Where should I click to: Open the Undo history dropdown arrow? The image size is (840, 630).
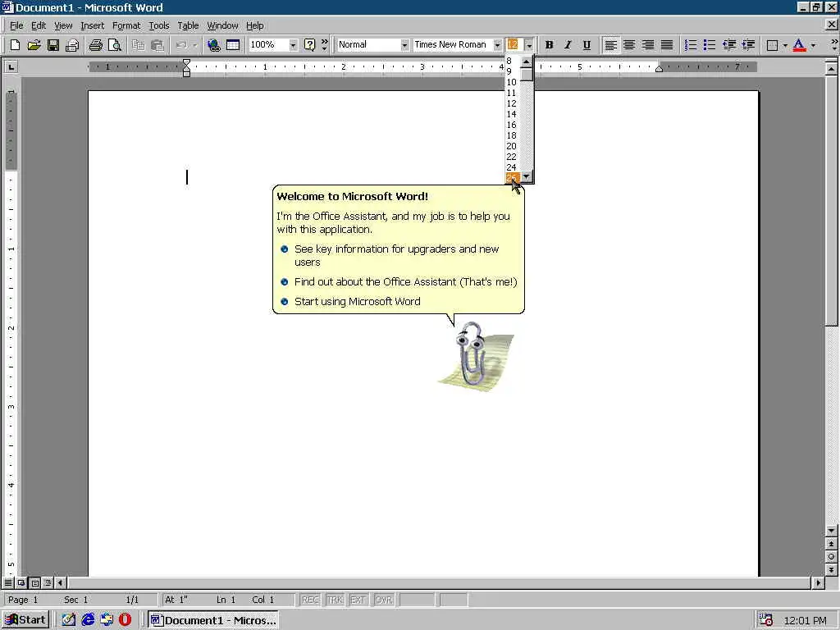195,45
